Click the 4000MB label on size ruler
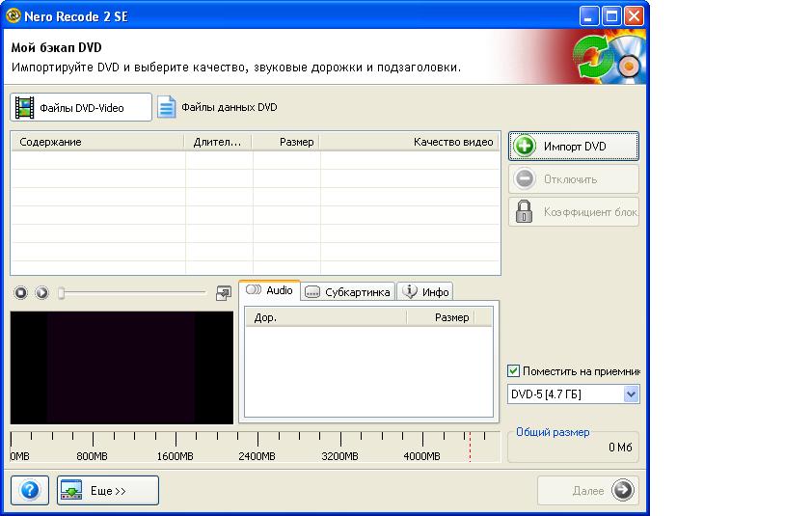 tap(421, 456)
